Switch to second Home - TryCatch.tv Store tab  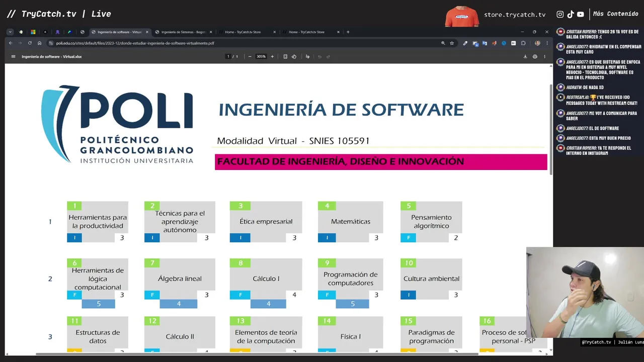[x=310, y=32]
